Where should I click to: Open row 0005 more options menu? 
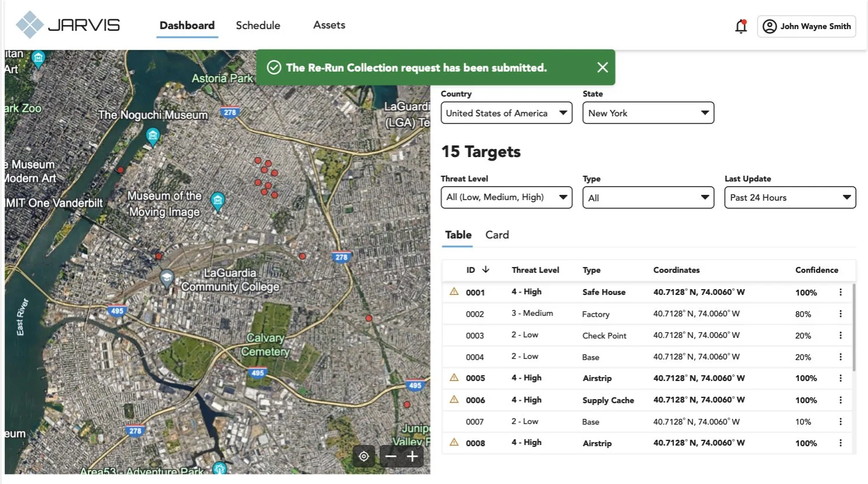(840, 378)
